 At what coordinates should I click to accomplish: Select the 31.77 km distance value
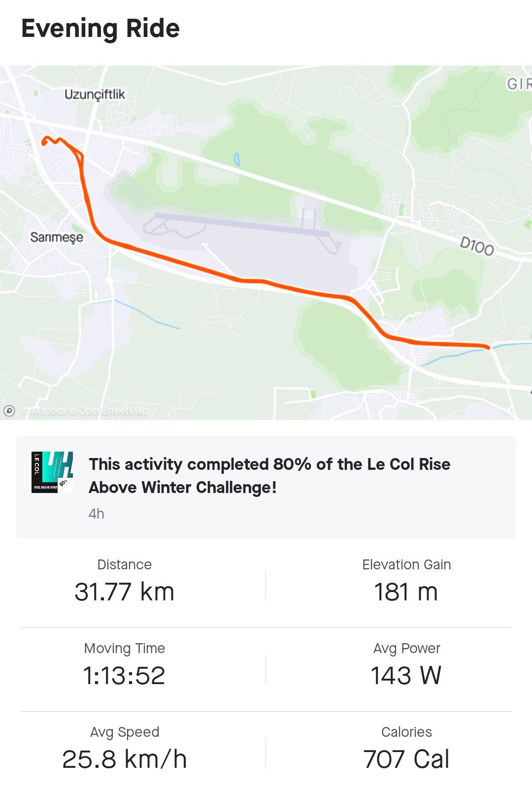click(125, 592)
